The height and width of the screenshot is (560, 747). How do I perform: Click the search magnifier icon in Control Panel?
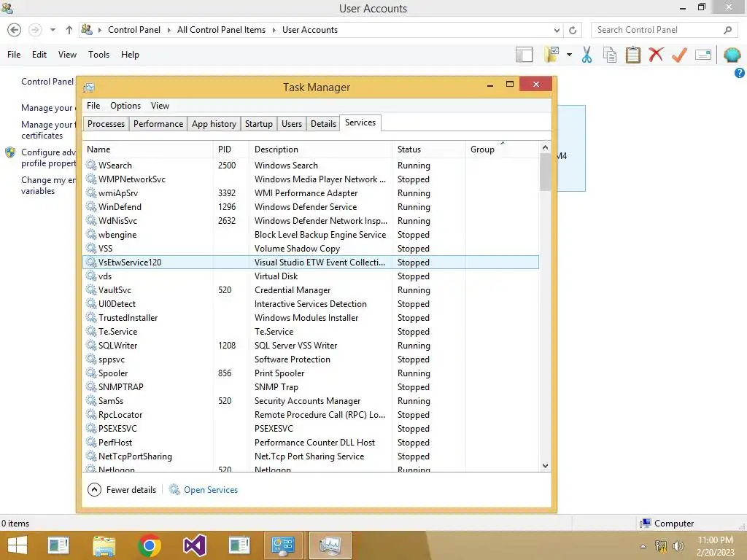coord(727,30)
